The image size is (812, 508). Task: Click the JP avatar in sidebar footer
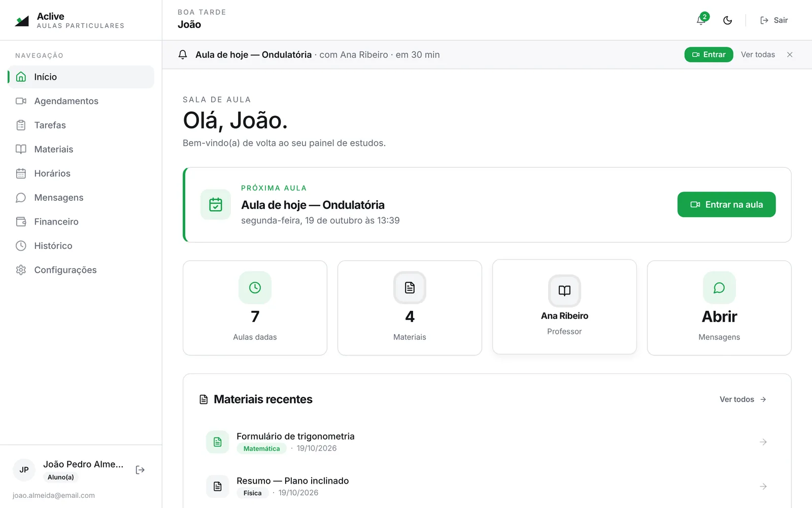(24, 470)
